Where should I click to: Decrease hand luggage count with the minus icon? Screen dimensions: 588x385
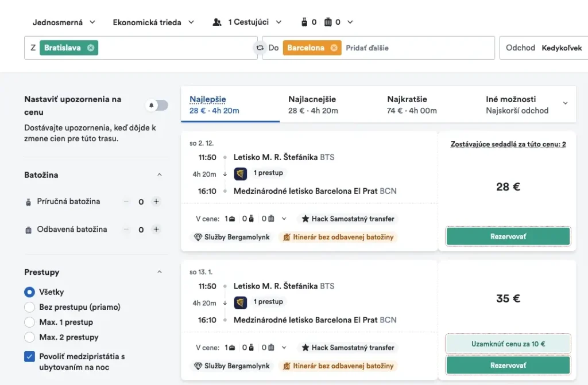126,202
